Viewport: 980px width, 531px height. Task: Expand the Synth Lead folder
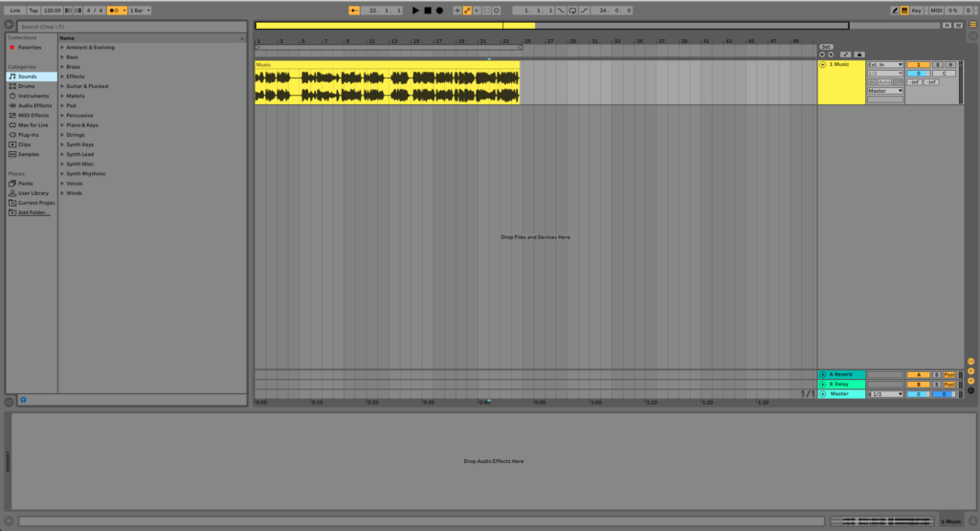pos(62,154)
